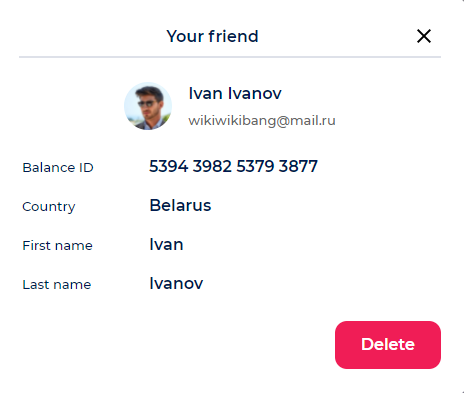
Task: Click Ivan Ivanov's profile avatar
Action: [x=148, y=106]
